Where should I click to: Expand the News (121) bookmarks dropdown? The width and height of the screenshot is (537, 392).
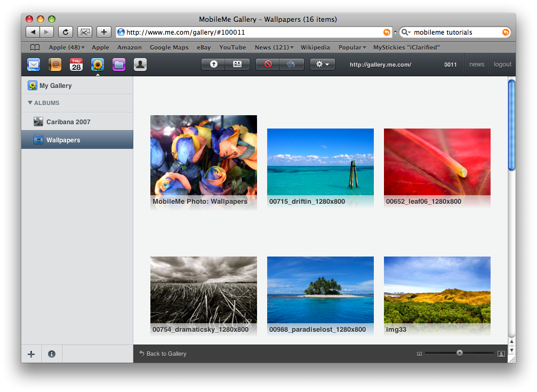(x=274, y=47)
